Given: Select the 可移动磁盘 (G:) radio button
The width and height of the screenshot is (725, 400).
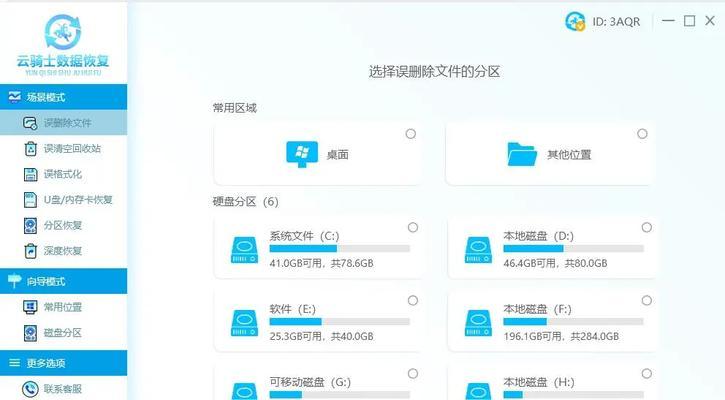Looking at the screenshot, I should 413,374.
